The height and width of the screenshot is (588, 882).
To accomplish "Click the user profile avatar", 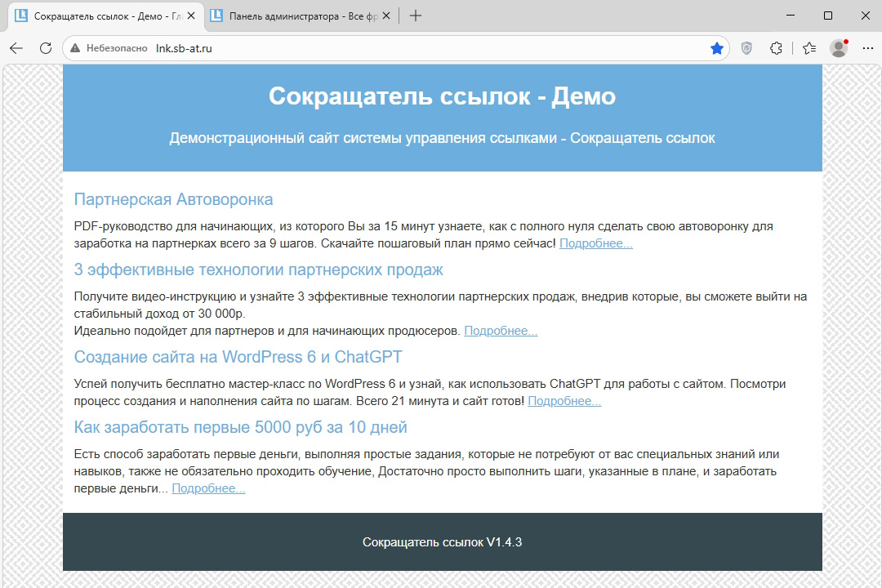I will pos(839,48).
